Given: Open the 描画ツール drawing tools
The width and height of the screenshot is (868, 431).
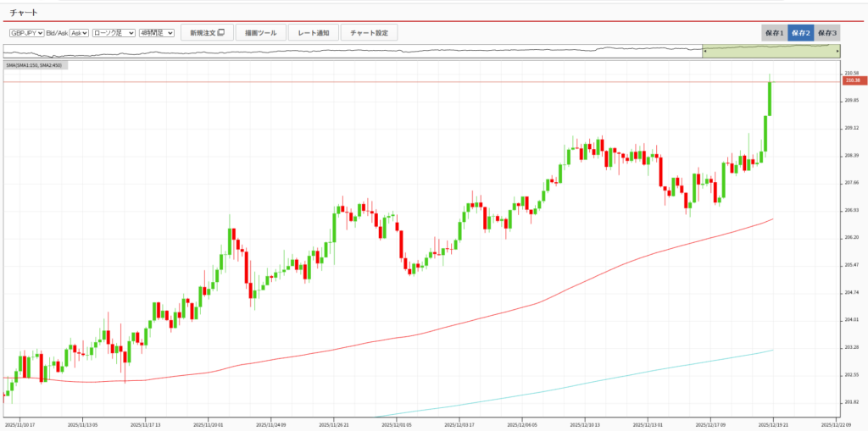Looking at the screenshot, I should tap(260, 33).
